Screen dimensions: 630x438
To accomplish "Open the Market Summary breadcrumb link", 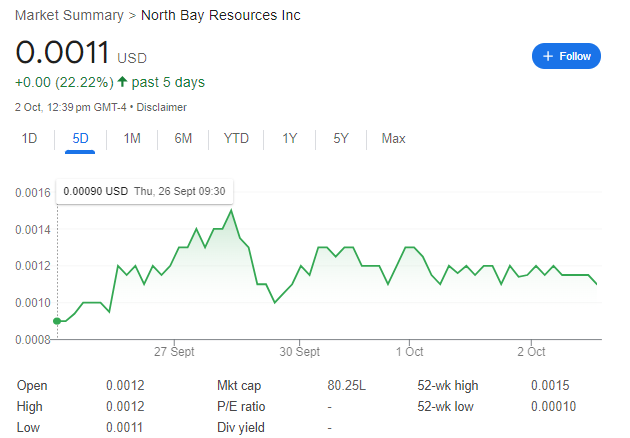I will (x=69, y=15).
